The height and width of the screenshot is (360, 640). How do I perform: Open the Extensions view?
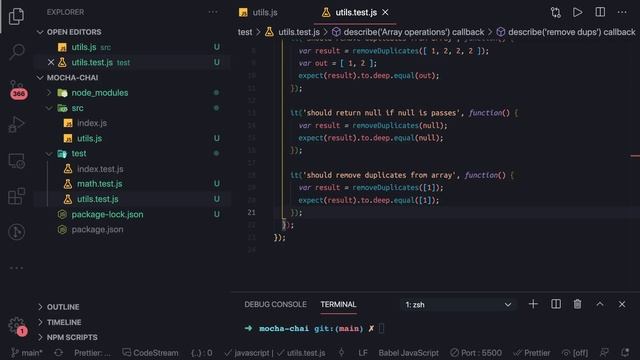(16, 196)
